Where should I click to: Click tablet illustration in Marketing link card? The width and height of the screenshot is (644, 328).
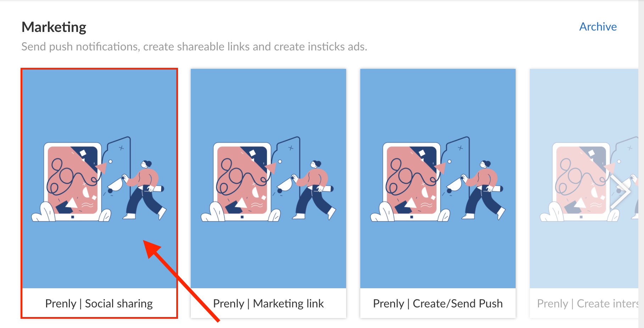click(242, 182)
